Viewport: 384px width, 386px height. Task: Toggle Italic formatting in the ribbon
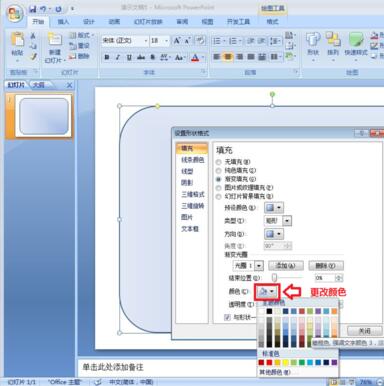[118, 57]
